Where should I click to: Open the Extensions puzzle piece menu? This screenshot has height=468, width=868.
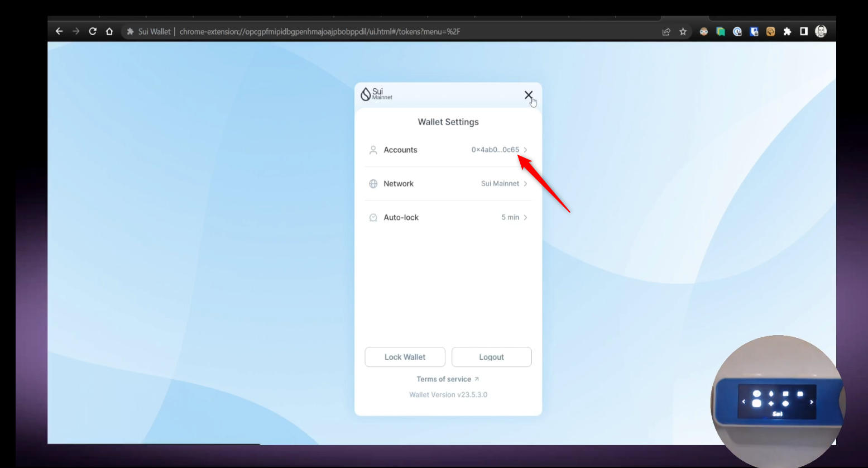[x=787, y=32]
